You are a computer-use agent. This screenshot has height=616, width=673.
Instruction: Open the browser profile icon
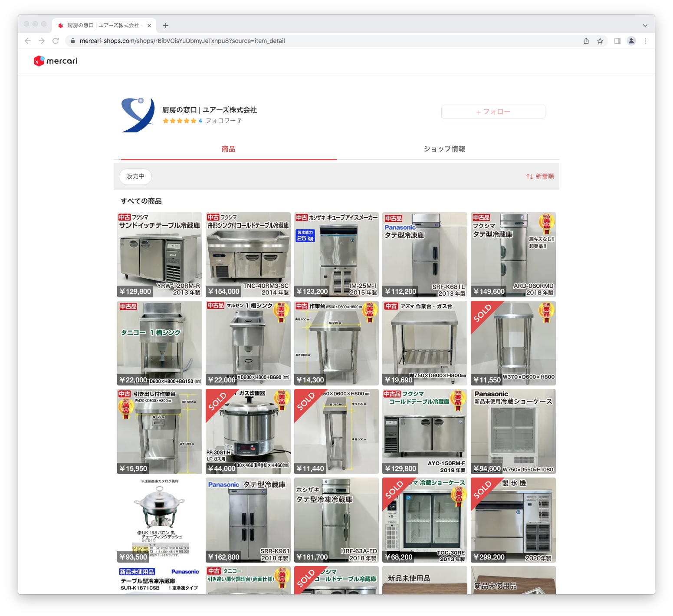[x=631, y=41]
